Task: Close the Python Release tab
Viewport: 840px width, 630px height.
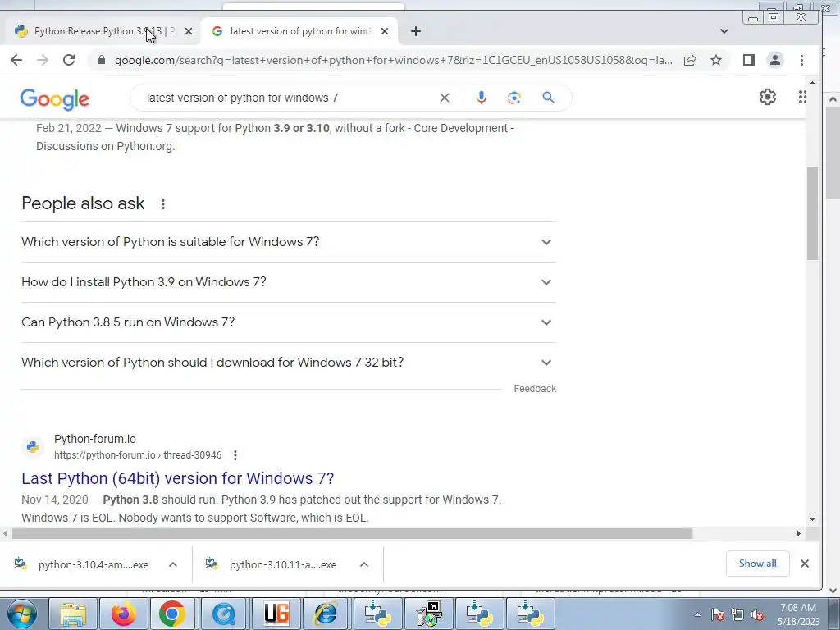Action: (x=188, y=31)
